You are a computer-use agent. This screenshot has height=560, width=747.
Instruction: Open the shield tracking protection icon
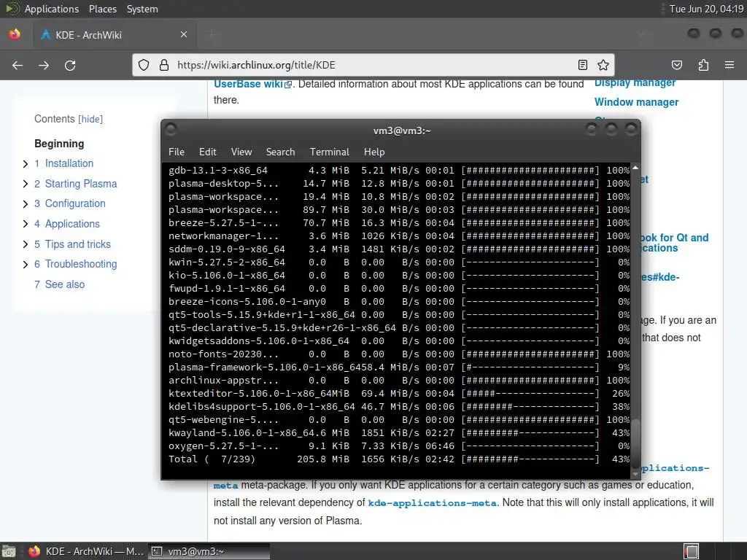(x=144, y=65)
